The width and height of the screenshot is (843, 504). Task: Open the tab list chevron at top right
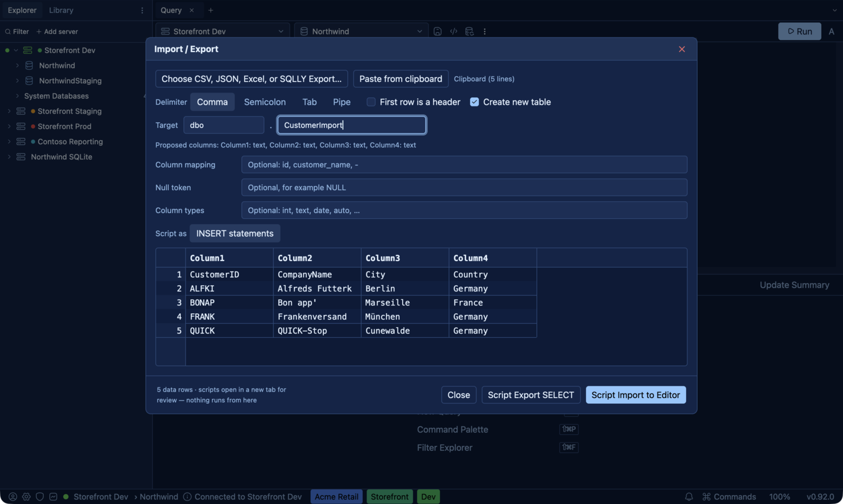(x=834, y=11)
